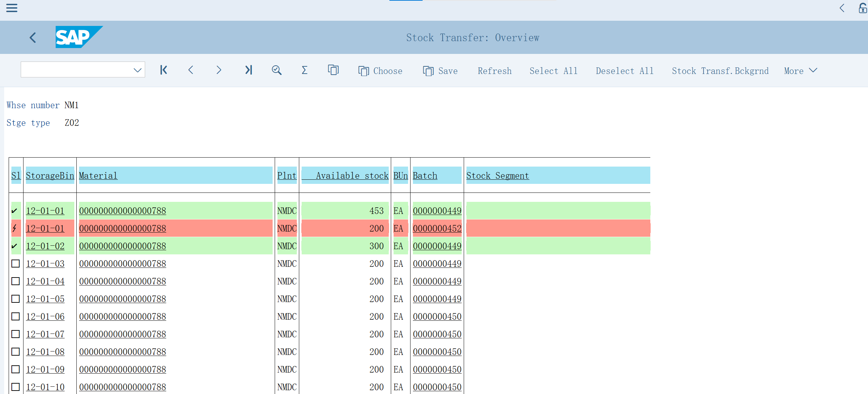
Task: Collapse panel with top-right chevron
Action: pyautogui.click(x=842, y=8)
